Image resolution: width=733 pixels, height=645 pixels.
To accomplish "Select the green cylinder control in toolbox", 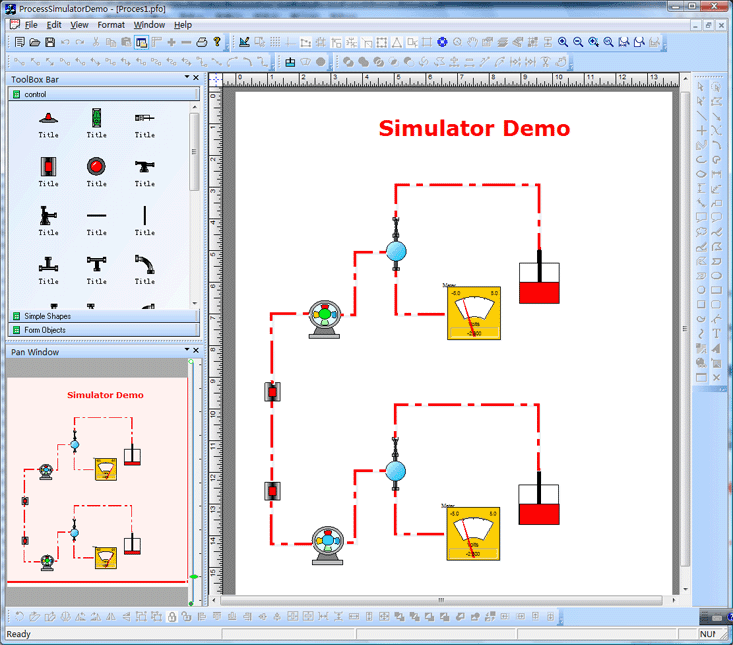I will [96, 118].
